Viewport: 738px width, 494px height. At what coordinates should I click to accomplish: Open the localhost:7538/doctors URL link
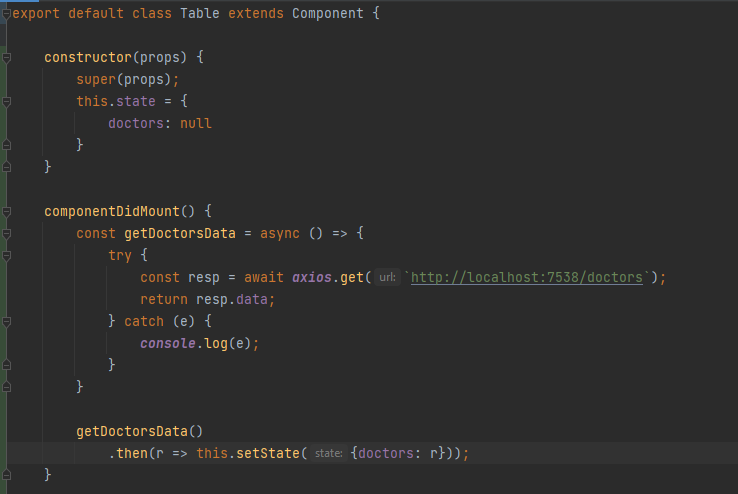click(527, 278)
